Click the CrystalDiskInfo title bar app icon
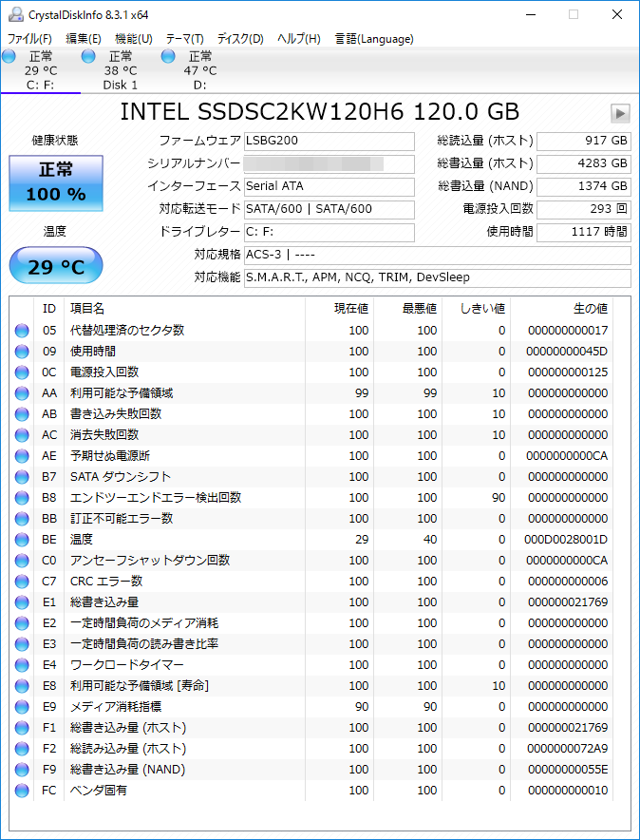640x840 pixels. 13,14
